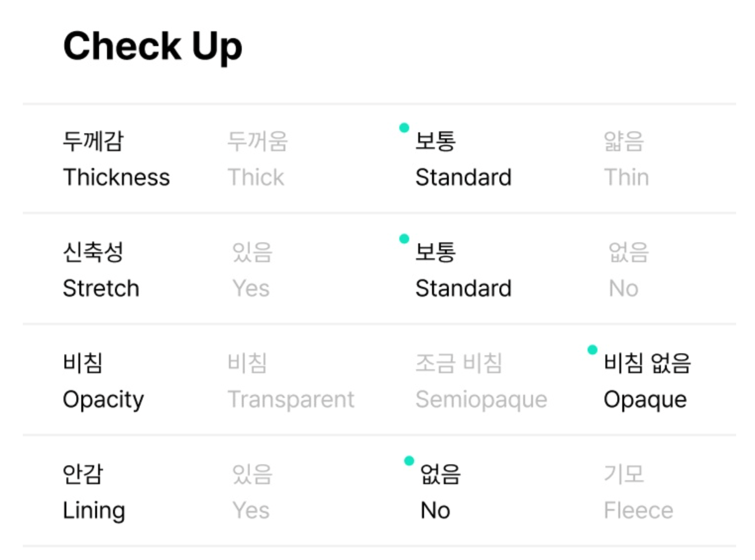Select Yes for Lining
Viewport: 755px width, 560px height.
pos(252,493)
